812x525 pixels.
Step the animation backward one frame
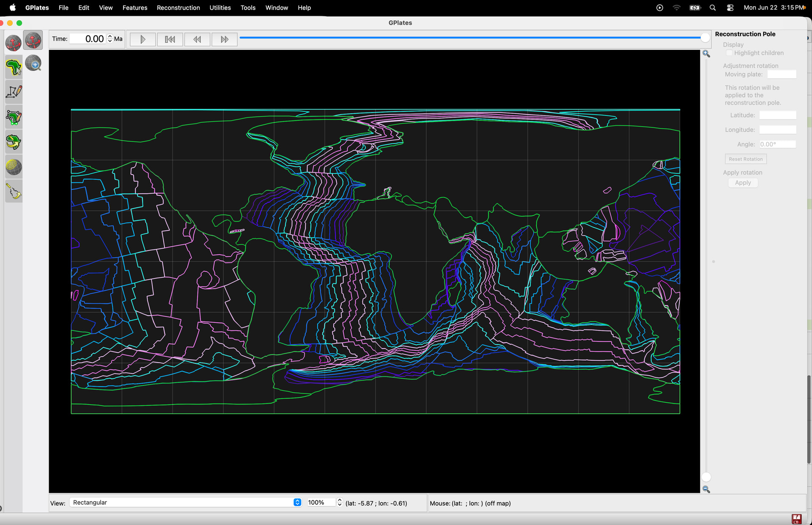(197, 39)
